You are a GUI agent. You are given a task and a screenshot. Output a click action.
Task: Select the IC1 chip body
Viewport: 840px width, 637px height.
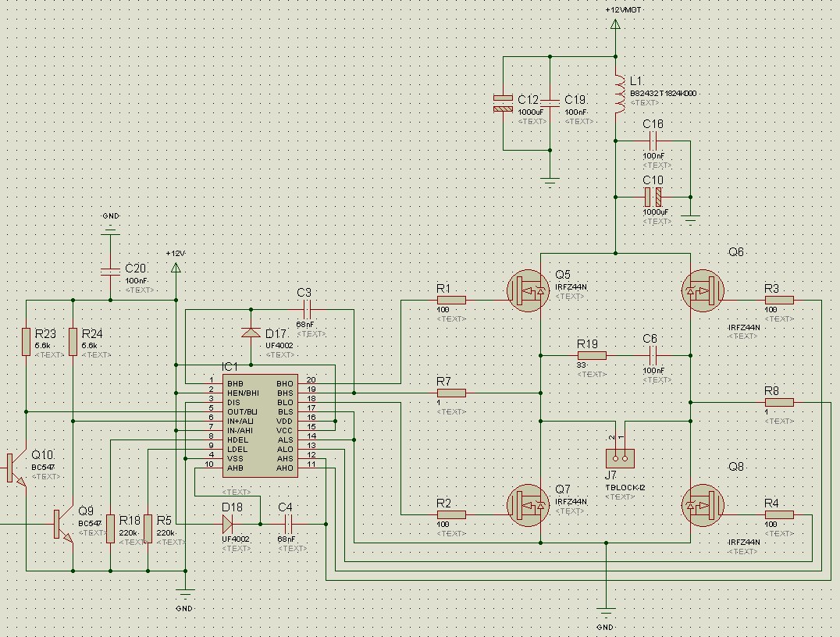tap(260, 426)
